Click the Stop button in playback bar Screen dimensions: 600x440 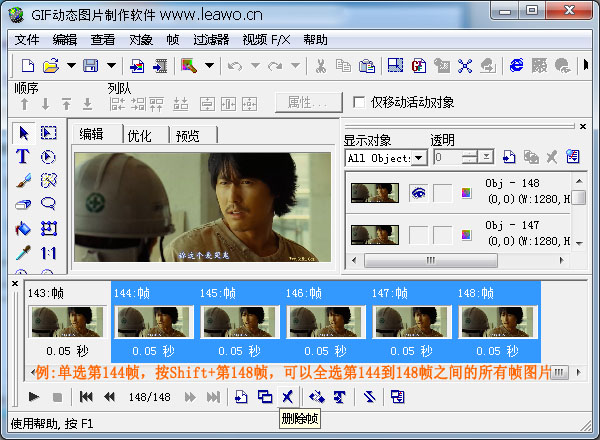[x=57, y=397]
